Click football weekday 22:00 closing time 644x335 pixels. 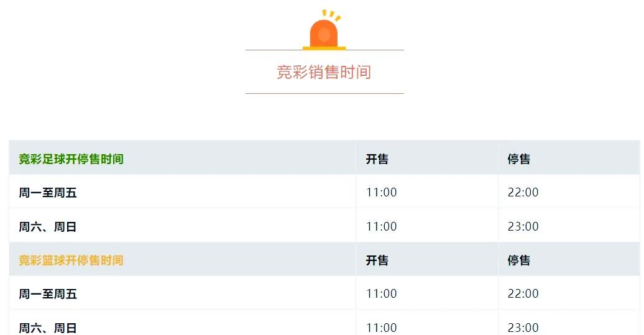tap(523, 193)
